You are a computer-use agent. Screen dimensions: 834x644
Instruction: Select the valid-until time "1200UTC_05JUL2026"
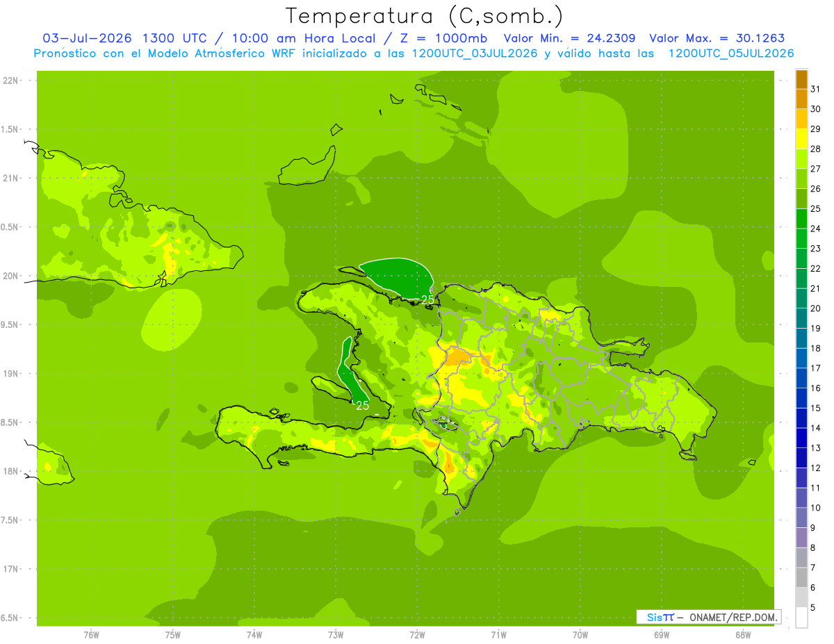point(731,53)
